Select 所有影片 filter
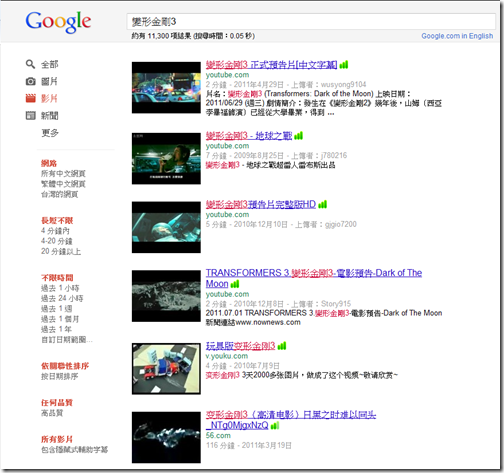The width and height of the screenshot is (504, 473). tap(57, 439)
